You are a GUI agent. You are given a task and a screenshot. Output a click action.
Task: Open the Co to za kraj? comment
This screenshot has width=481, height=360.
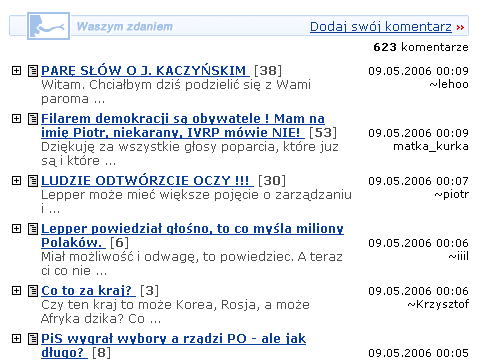[x=88, y=291]
